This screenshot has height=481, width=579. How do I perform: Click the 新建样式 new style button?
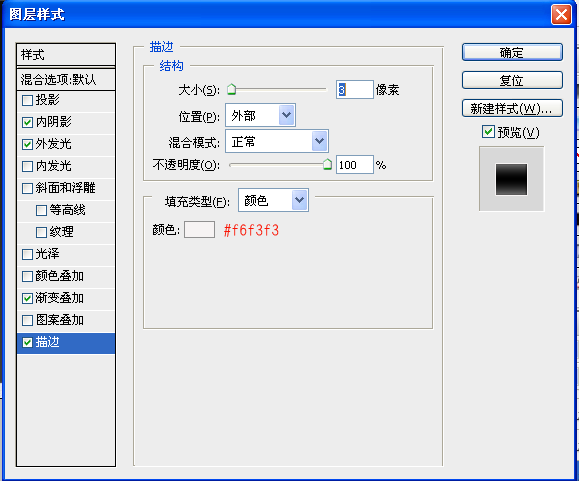512,108
